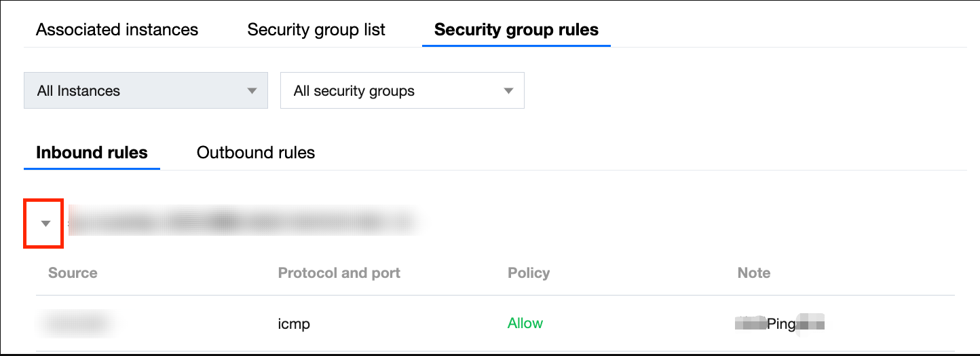
Task: Click the blurred text after Ping
Action: 810,323
